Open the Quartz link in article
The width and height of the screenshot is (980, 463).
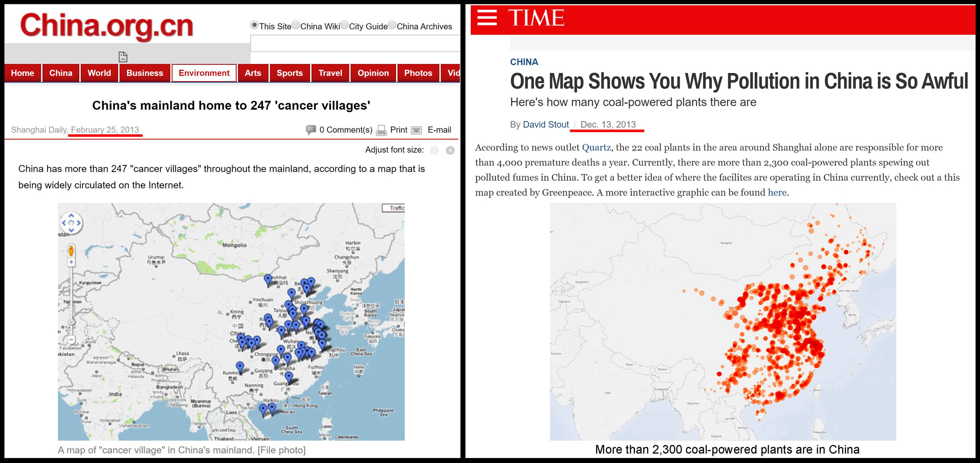pos(596,148)
